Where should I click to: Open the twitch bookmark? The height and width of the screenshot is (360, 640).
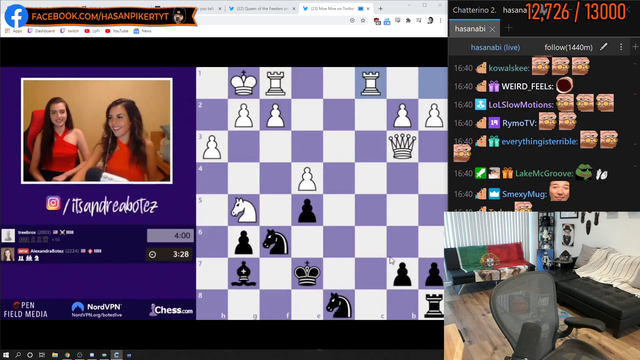[x=69, y=31]
